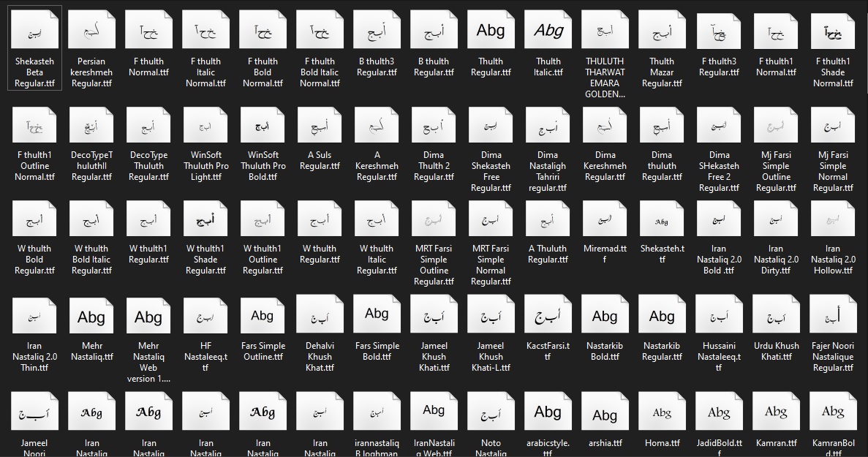This screenshot has height=457, width=868.
Task: Select Thulth Mazar Regular.ttf file
Action: tap(662, 31)
